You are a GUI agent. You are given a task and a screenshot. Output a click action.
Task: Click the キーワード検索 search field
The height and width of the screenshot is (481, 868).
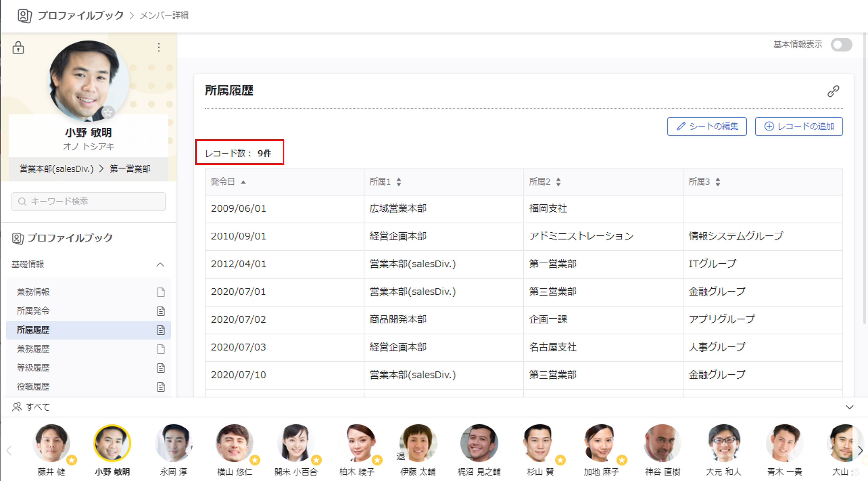point(89,202)
